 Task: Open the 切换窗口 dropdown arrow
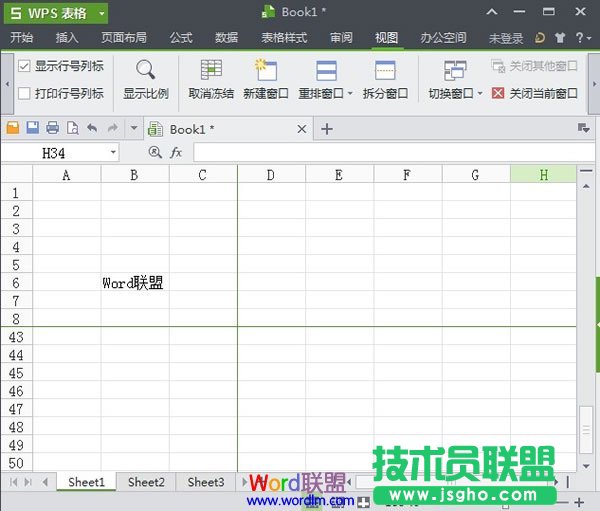(x=480, y=93)
